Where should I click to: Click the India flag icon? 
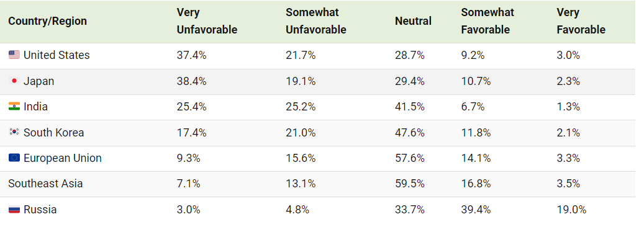click(14, 107)
